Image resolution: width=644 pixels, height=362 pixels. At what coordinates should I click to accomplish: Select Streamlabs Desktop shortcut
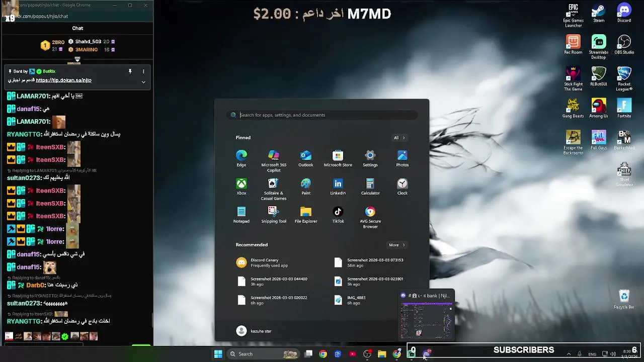point(599,47)
